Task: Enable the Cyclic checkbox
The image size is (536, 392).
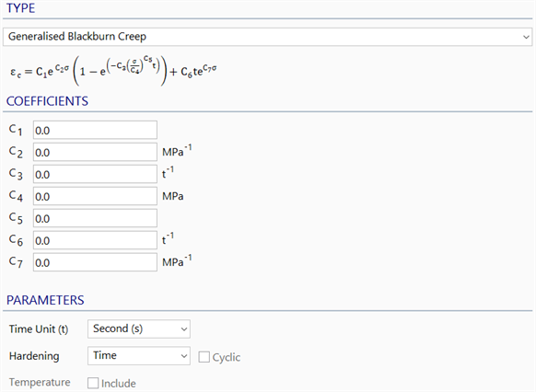Action: (204, 357)
